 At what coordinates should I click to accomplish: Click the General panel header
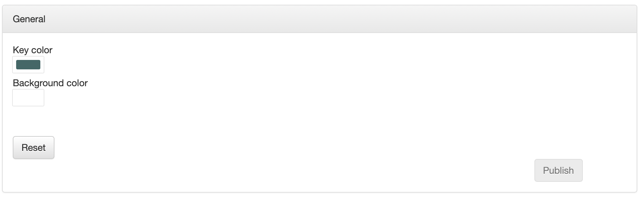click(x=319, y=19)
